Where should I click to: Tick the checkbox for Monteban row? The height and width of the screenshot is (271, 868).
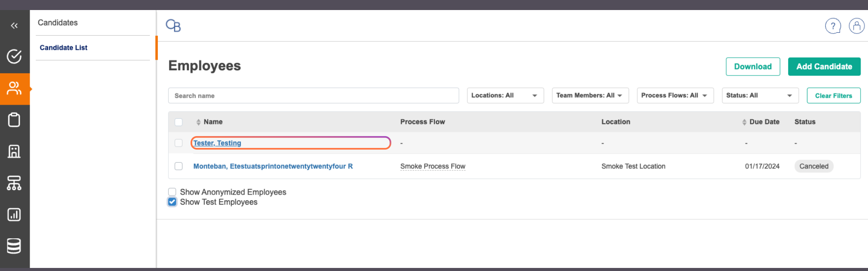point(179,166)
